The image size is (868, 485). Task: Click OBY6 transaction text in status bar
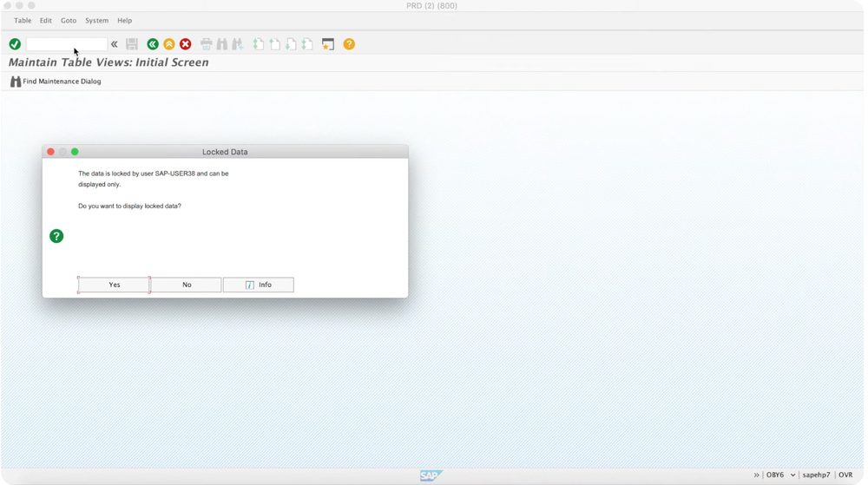point(775,475)
